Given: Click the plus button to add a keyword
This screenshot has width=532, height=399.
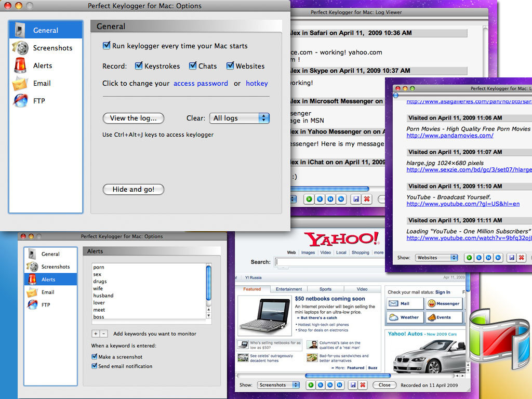Looking at the screenshot, I should click(96, 334).
